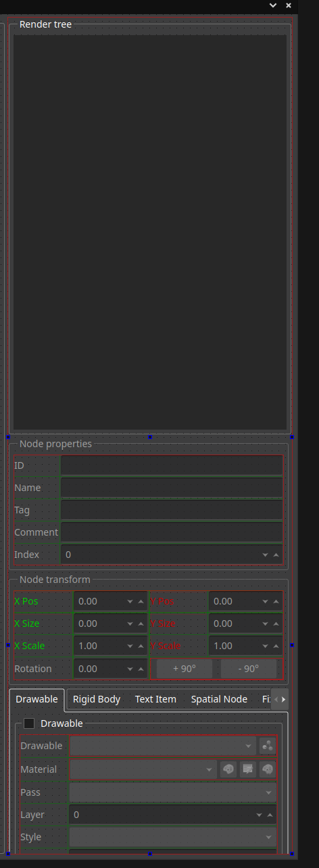Click the panel collapse chevron at top
This screenshot has height=868, width=319.
pyautogui.click(x=273, y=5)
